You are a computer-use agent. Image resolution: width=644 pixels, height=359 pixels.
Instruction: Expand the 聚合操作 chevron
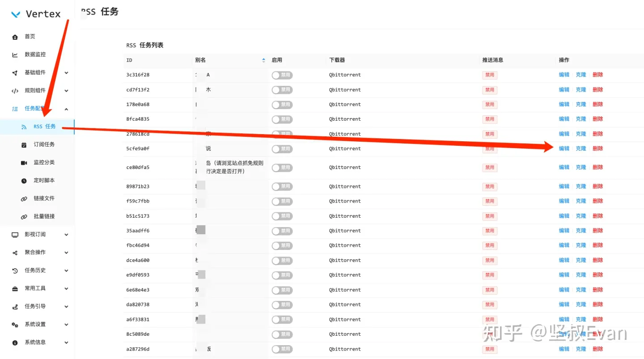click(66, 253)
